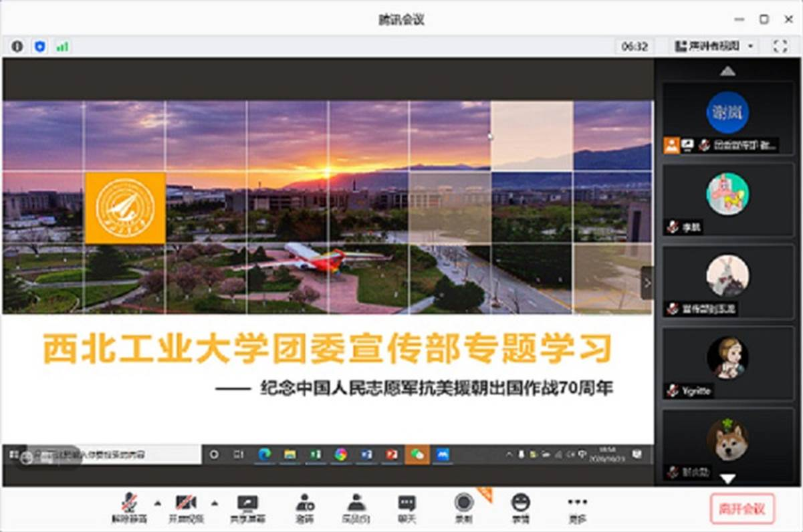Open the speaker view layout dropdown

[x=714, y=46]
